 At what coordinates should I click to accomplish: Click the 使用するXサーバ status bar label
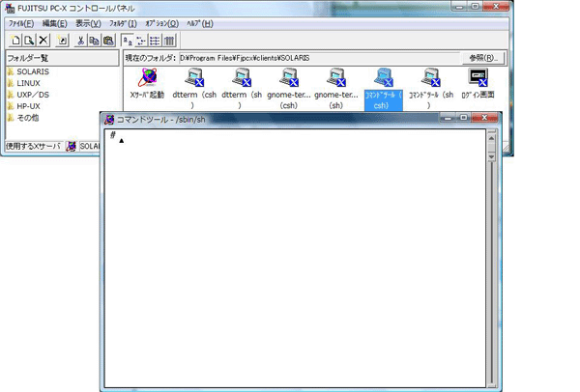tap(33, 146)
